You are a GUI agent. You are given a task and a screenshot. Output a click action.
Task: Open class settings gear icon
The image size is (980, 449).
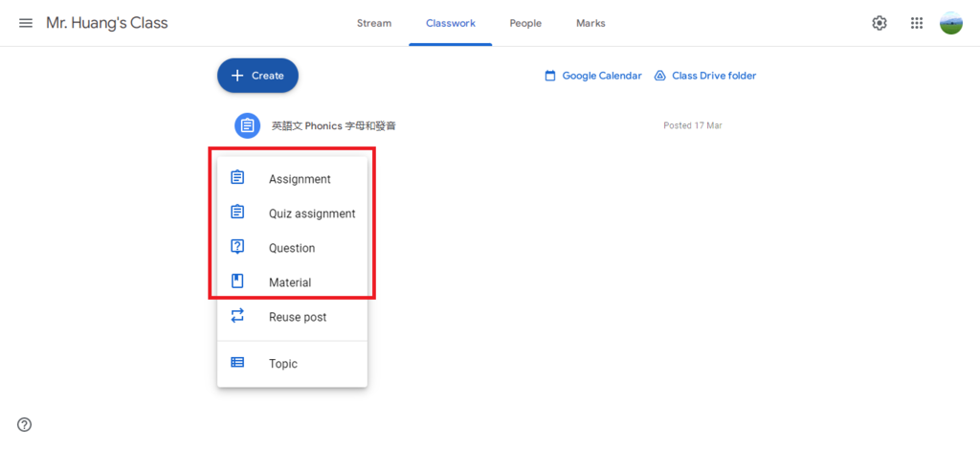[x=880, y=23]
